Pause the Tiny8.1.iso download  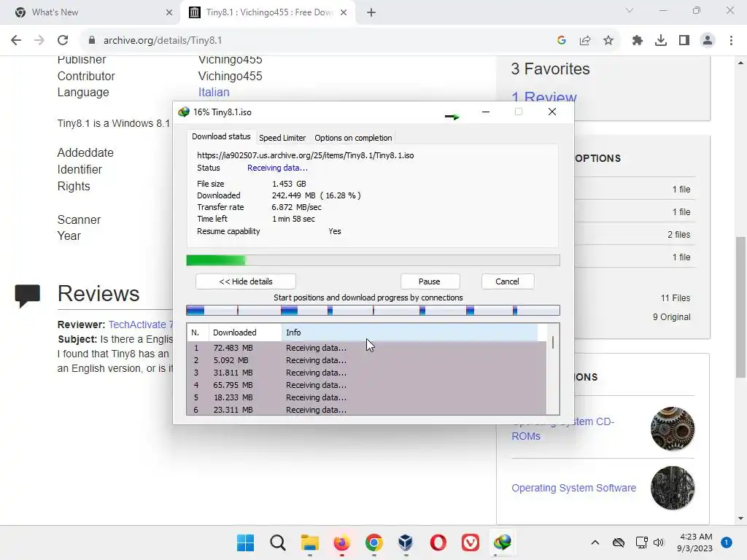(x=430, y=281)
